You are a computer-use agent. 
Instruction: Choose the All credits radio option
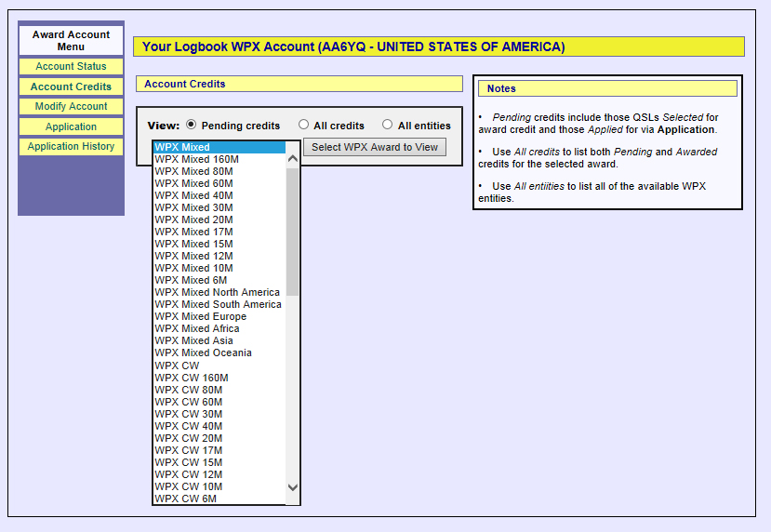click(303, 125)
